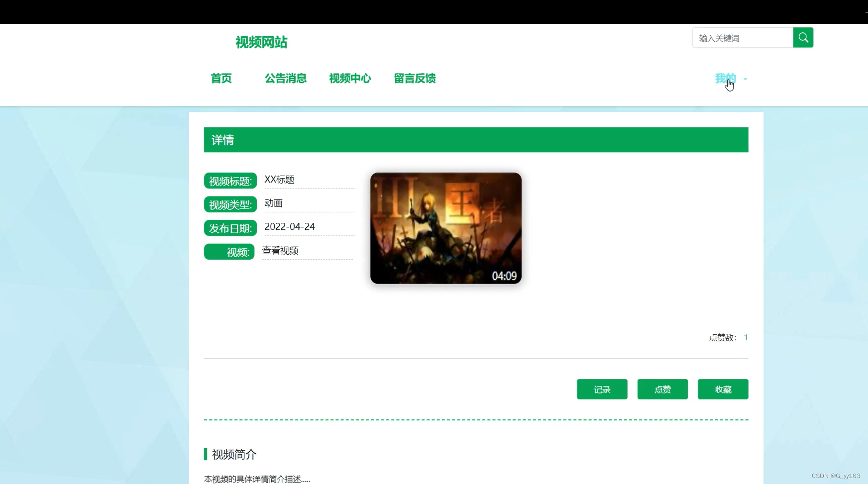The image size is (868, 484).
Task: Add to favorites with 收藏 button
Action: pyautogui.click(x=723, y=389)
